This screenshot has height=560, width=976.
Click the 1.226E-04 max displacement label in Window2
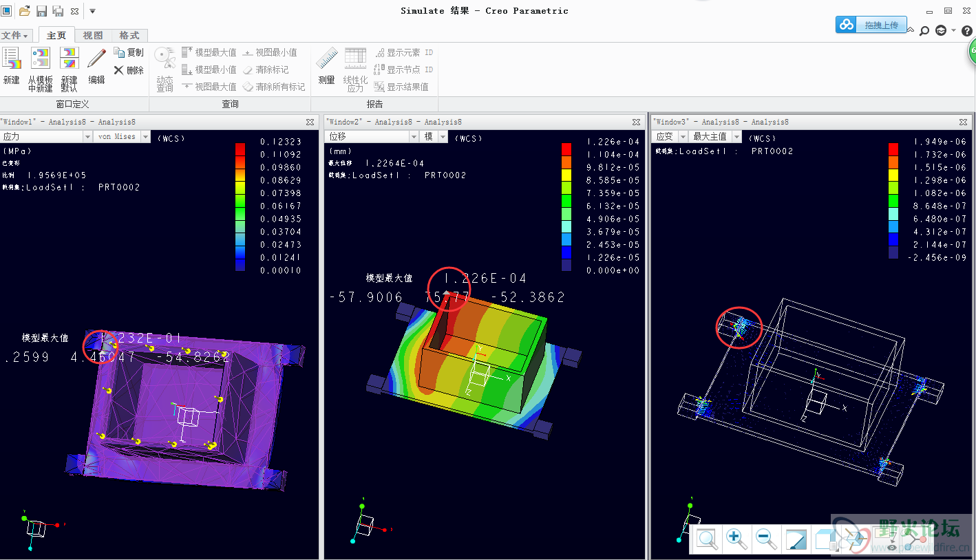(485, 278)
